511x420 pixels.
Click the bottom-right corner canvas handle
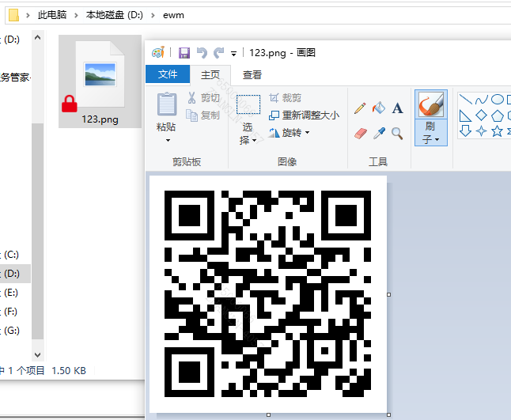coord(388,414)
